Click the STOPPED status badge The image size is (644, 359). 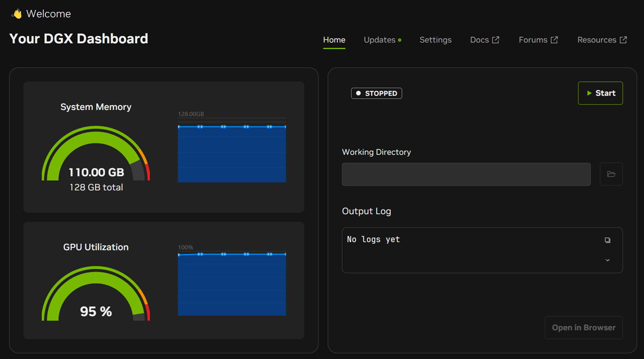tap(377, 93)
